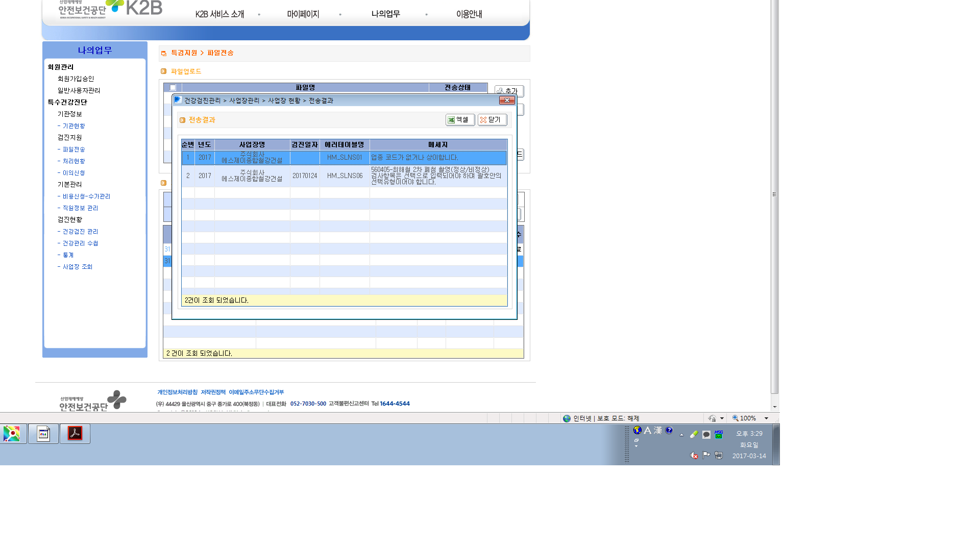Open the 이용안내 menu
The image size is (980, 551).
coord(469,14)
